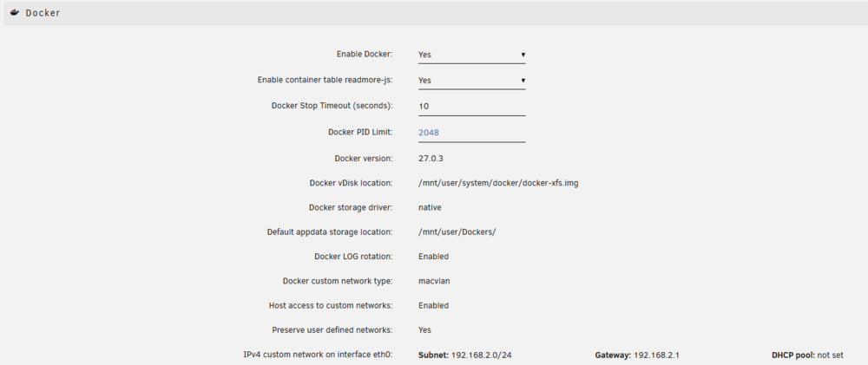Screen dimensions: 868x365
Task: Click the network type value macvlan
Action: pos(434,281)
